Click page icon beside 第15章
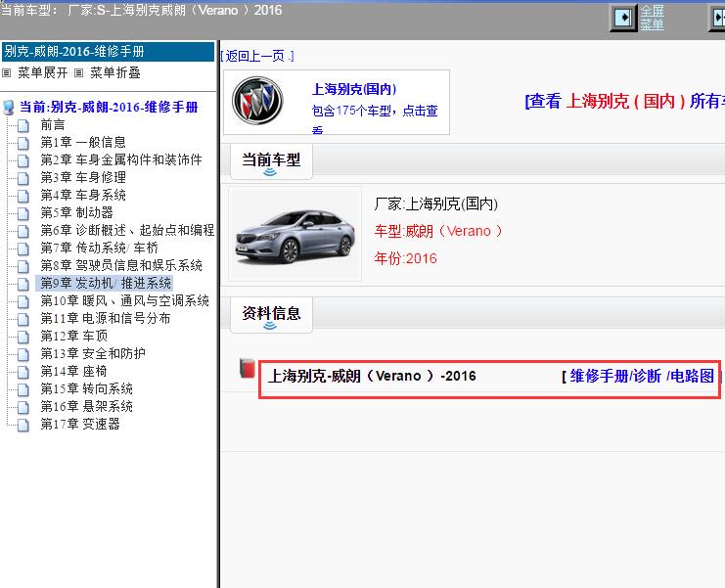Image resolution: width=725 pixels, height=588 pixels. click(23, 389)
